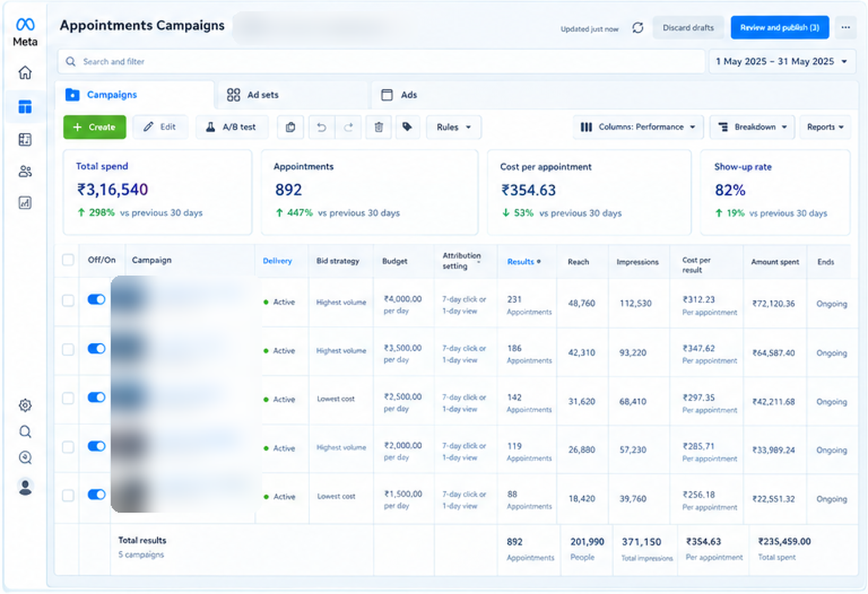Screen dimensions: 868x594
Task: Open the reporting chart icon in sidebar
Action: [25, 203]
